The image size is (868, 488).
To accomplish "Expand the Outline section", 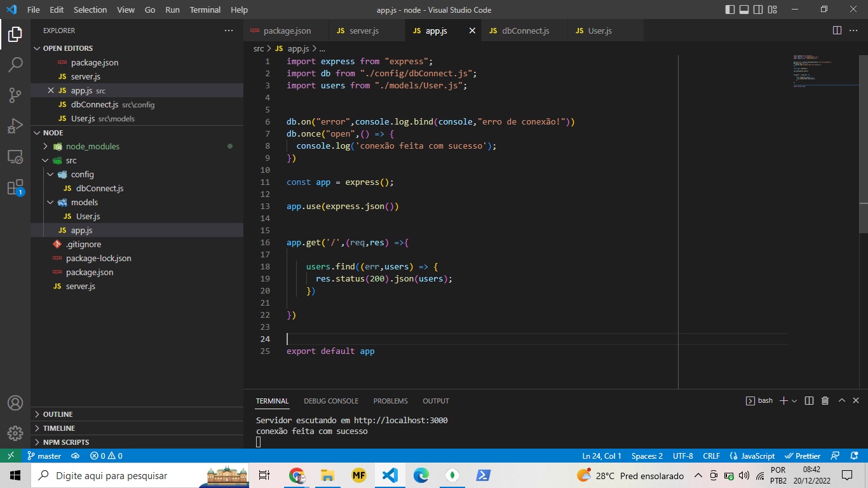I will (x=137, y=414).
